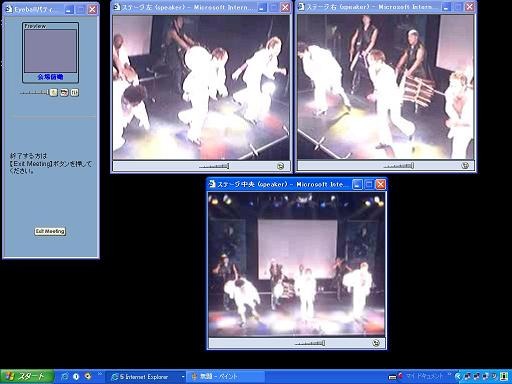Minimize the Eyeball window
The width and height of the screenshot is (512, 384).
[x=69, y=9]
